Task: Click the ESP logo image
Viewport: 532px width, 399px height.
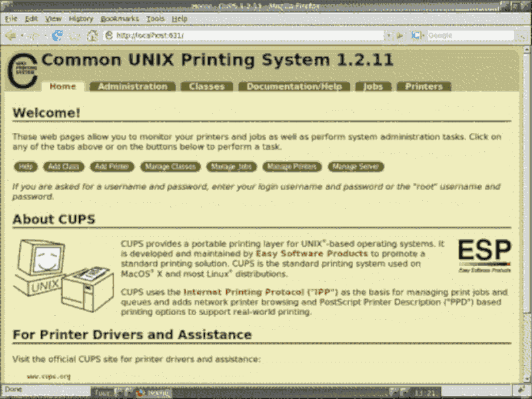Action: point(485,256)
